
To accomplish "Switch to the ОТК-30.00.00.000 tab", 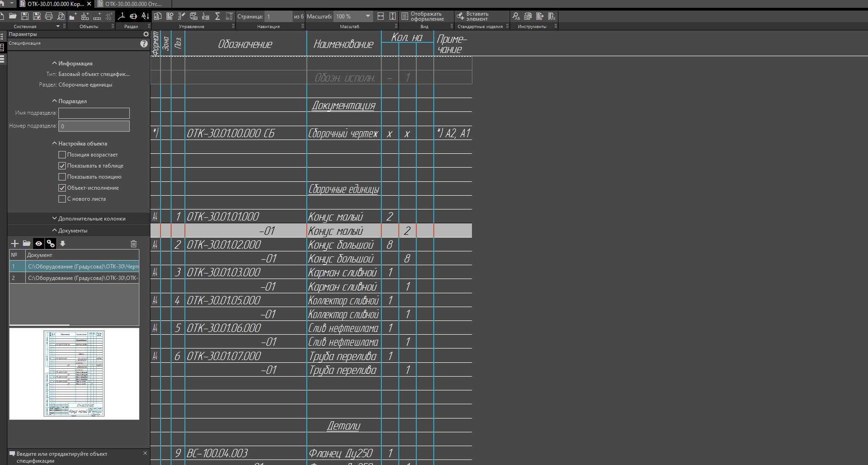I will pyautogui.click(x=130, y=4).
